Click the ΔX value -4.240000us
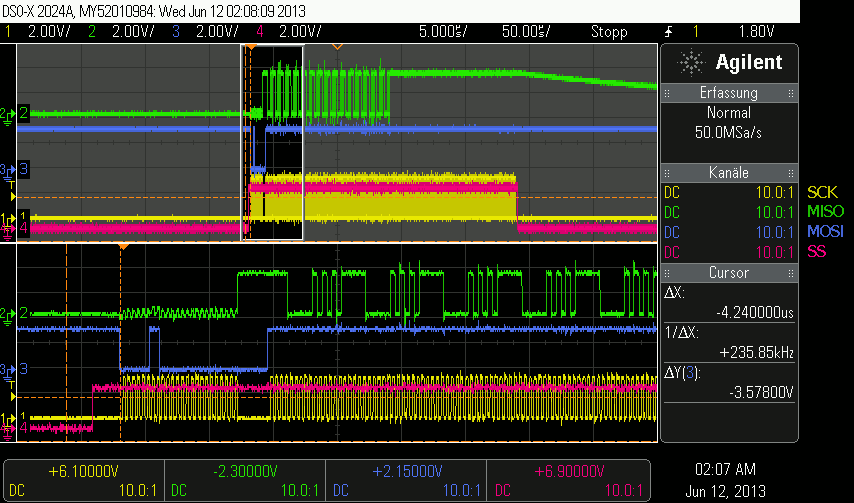 coord(755,313)
